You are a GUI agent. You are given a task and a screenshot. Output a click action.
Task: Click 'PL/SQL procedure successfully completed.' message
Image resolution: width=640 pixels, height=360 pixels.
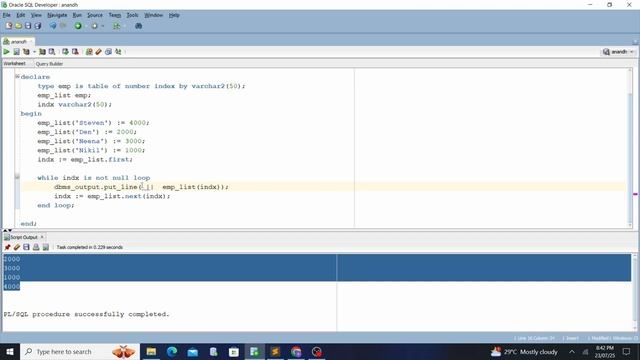tap(86, 314)
